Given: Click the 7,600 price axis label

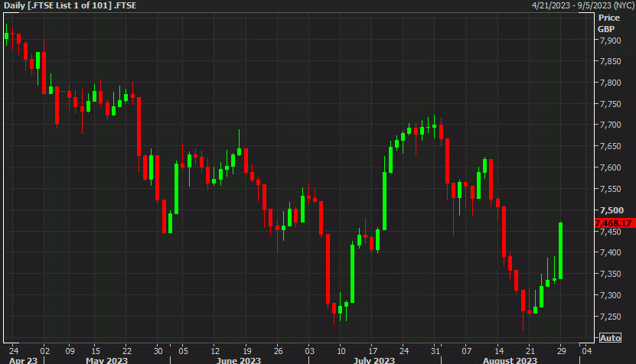Looking at the screenshot, I should tap(610, 167).
